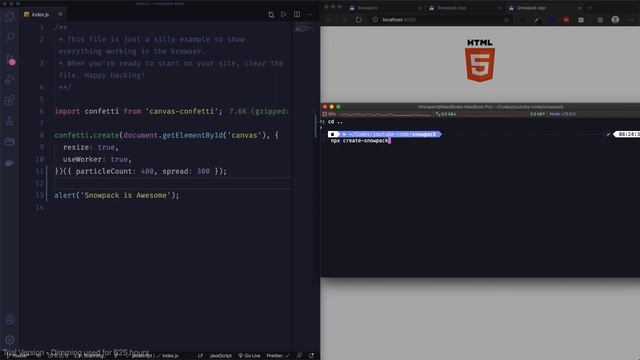Click the snowpack path segment in terminal prompt
Viewport: 640px width, 360px height.
(x=424, y=134)
